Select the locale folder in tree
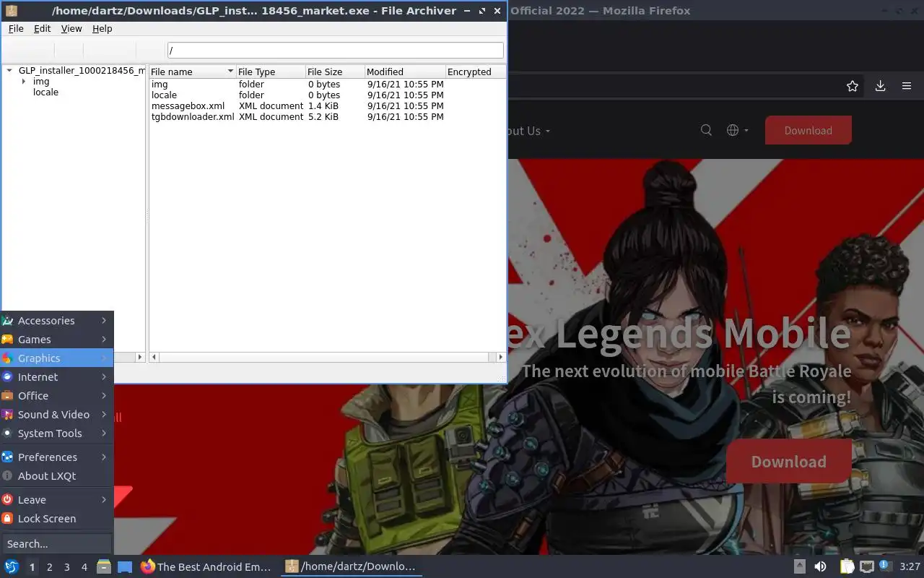Image resolution: width=924 pixels, height=578 pixels. click(45, 92)
